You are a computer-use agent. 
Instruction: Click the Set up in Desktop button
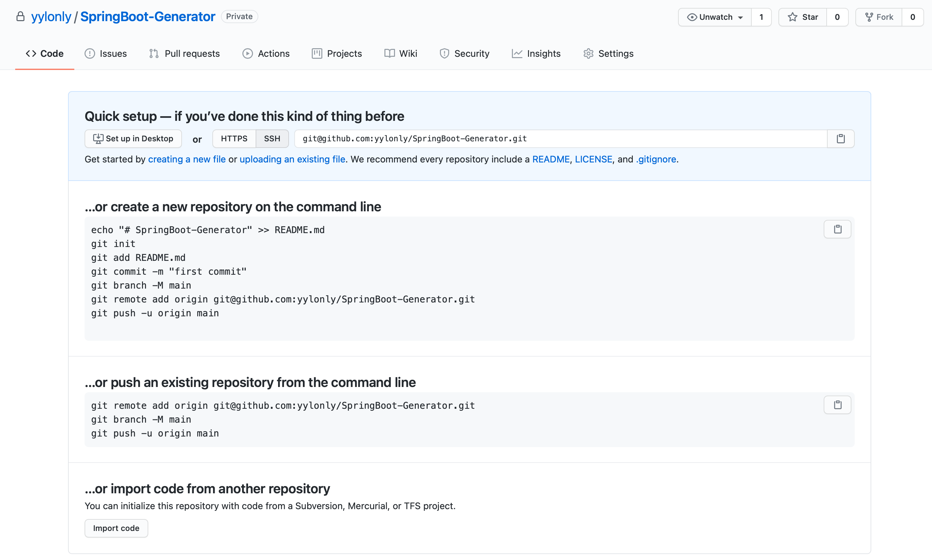pos(133,138)
